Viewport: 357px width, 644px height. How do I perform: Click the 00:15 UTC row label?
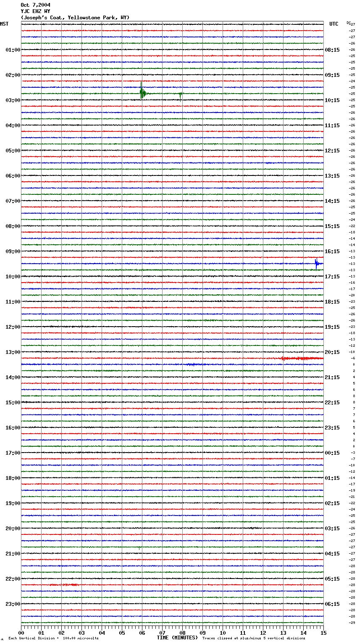coord(332,453)
